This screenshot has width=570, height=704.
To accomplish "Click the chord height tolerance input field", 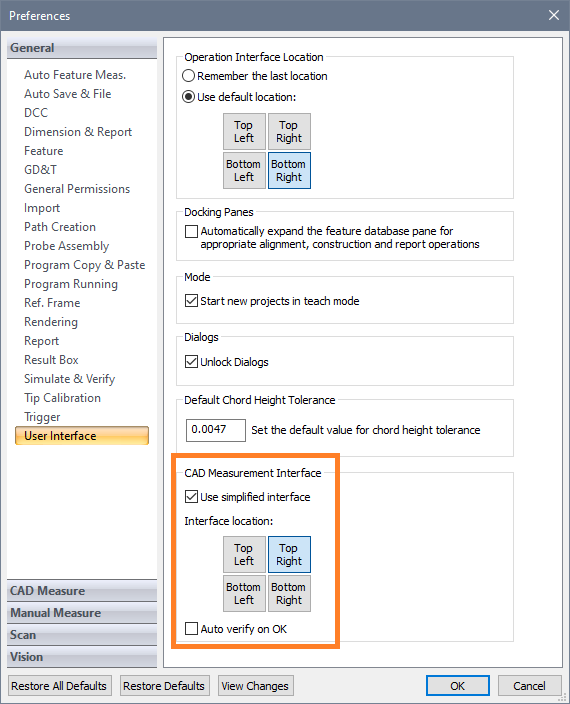I will (216, 430).
